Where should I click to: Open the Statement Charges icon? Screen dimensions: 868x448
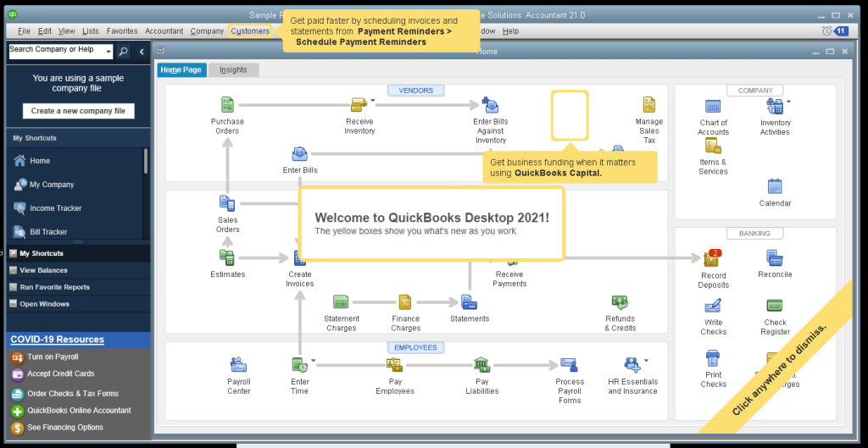point(341,302)
